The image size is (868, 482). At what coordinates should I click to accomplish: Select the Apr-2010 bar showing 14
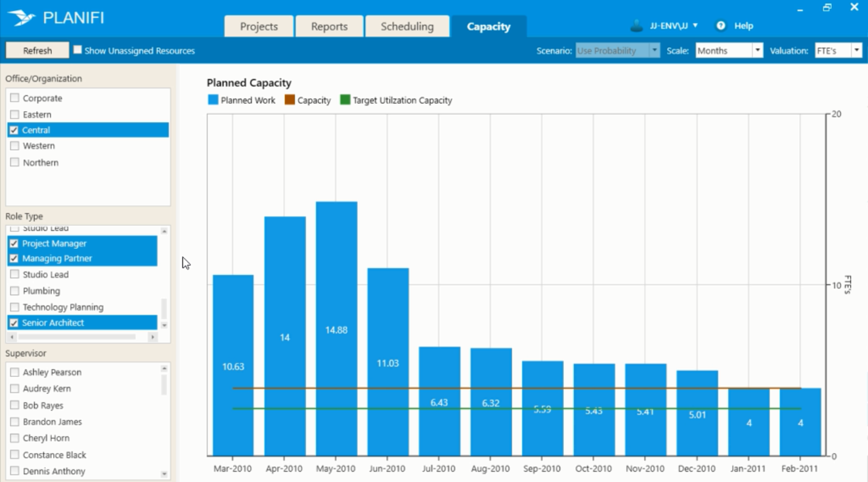point(285,336)
